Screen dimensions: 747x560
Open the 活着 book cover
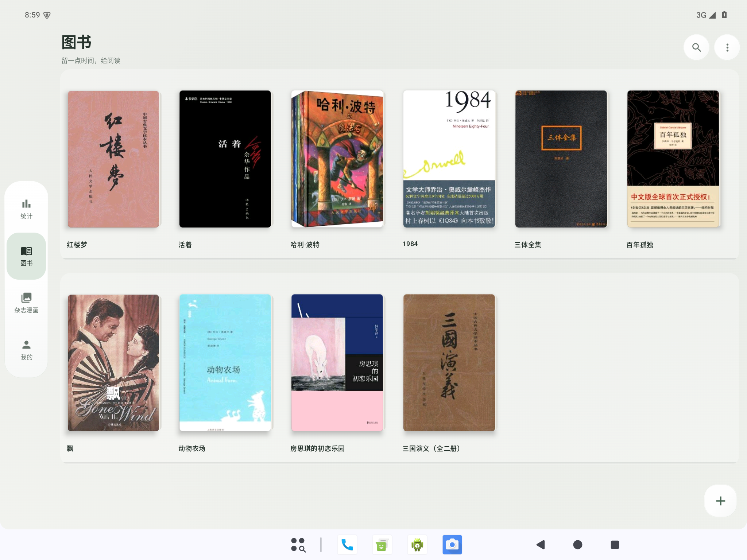pyautogui.click(x=225, y=159)
